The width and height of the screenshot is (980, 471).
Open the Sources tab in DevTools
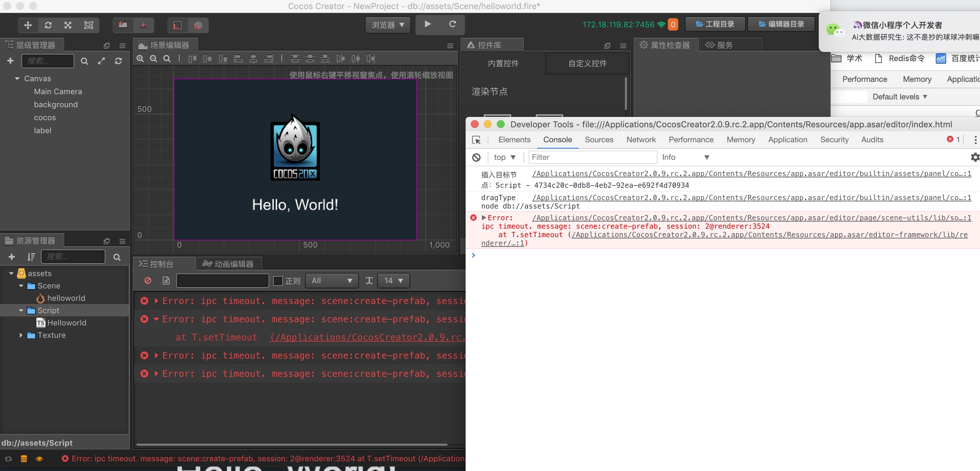(599, 139)
